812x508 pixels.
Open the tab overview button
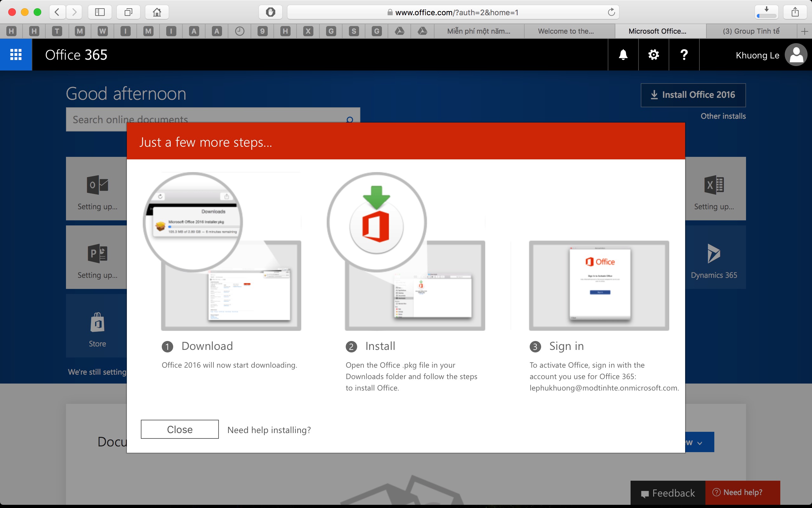[x=128, y=12]
